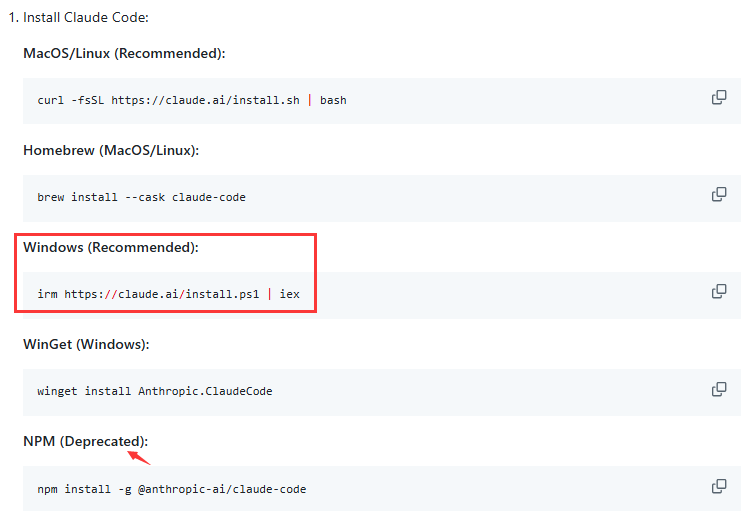Copy the npm install -g command
The image size is (751, 511).
pyautogui.click(x=719, y=486)
